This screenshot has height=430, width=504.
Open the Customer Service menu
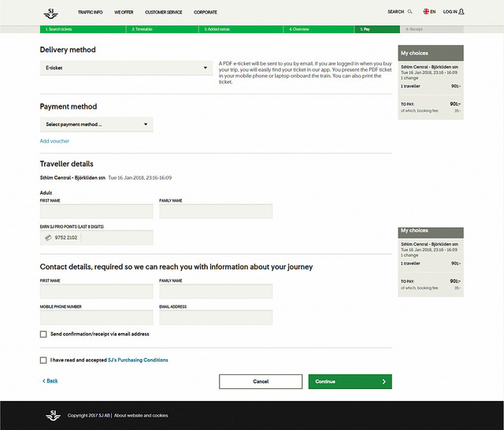click(163, 13)
